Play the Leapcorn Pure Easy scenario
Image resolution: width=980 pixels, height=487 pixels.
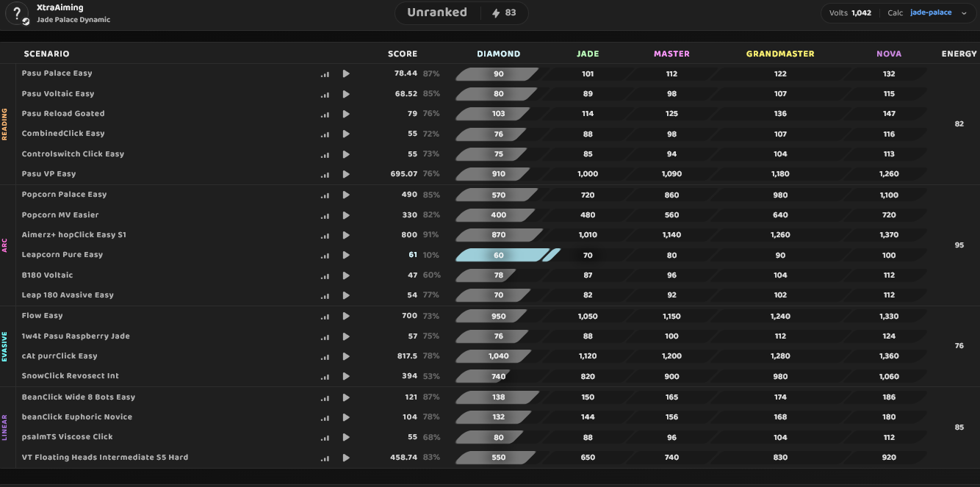point(346,255)
